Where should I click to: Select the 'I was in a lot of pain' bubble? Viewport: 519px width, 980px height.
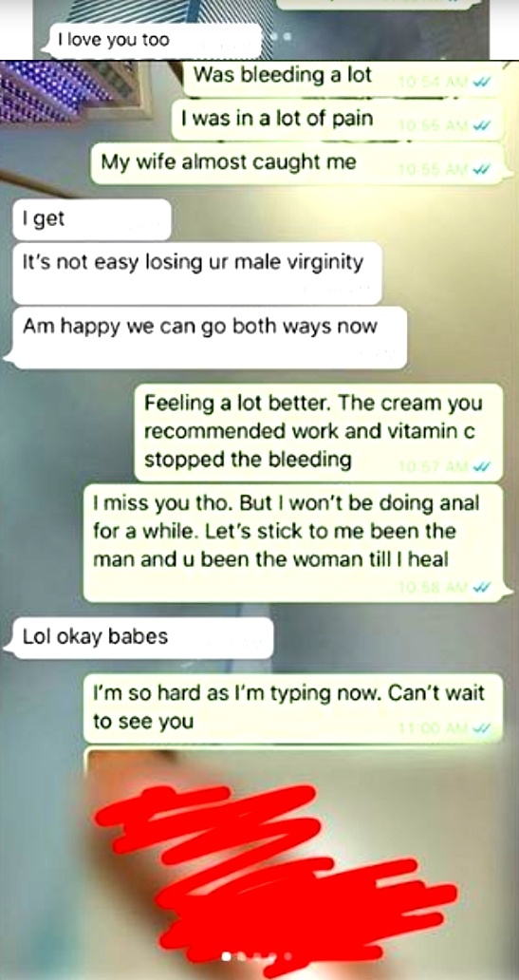pos(337,120)
